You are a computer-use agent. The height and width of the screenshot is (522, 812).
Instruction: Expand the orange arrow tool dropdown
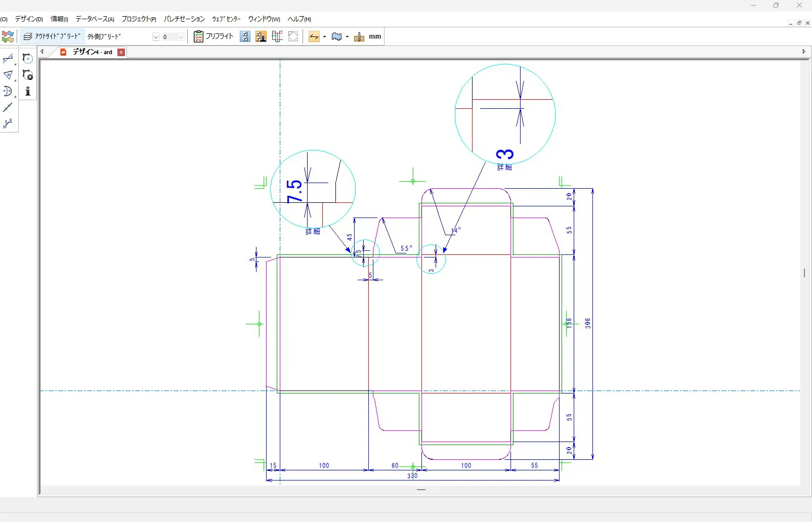(324, 37)
